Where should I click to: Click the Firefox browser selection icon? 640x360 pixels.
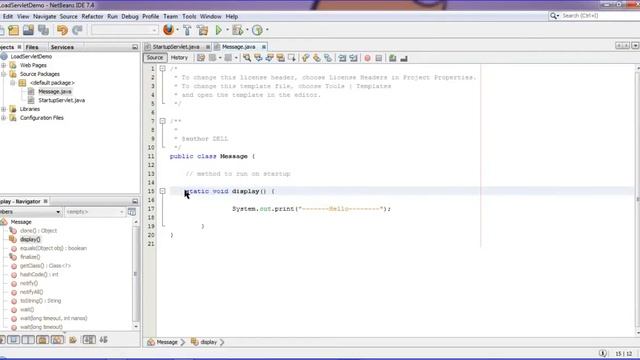click(168, 30)
